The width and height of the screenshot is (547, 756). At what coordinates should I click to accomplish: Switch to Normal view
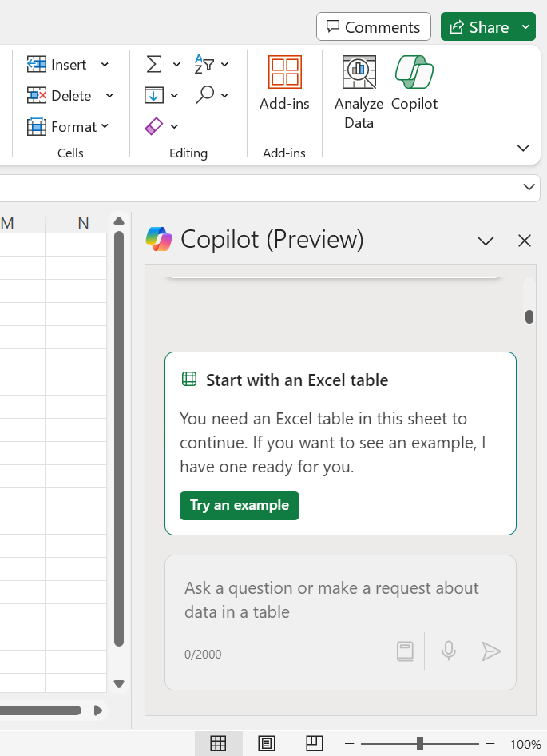coord(218,743)
